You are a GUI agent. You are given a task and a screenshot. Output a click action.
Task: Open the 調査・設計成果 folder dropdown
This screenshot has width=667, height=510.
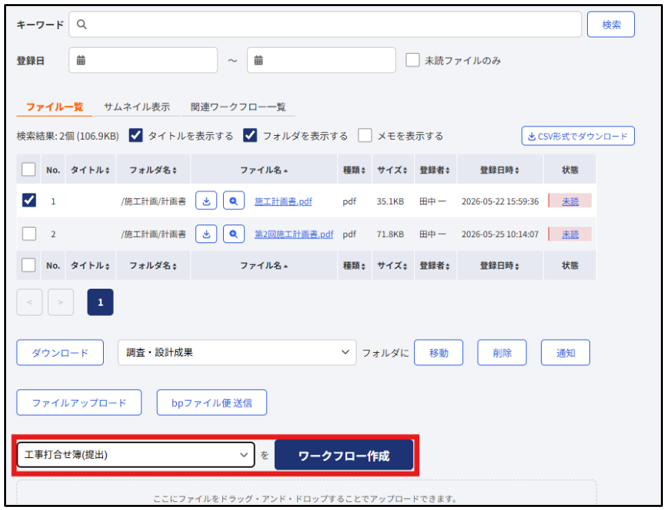click(237, 352)
